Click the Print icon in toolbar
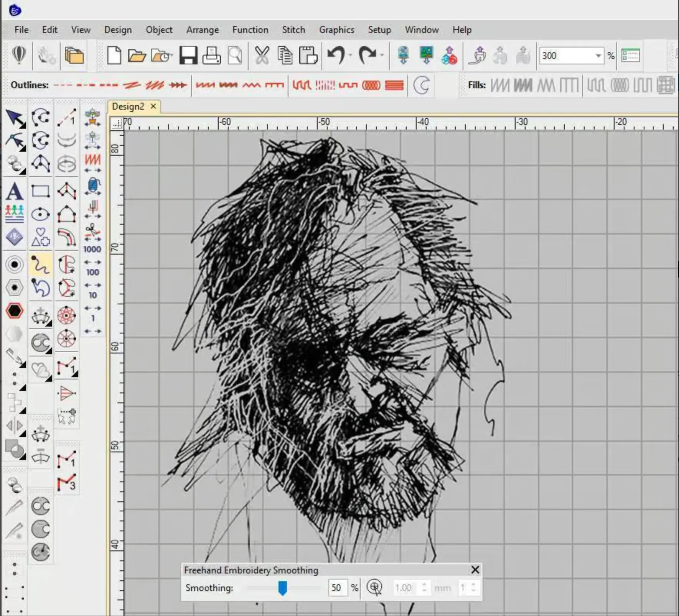The image size is (679, 616). point(211,56)
